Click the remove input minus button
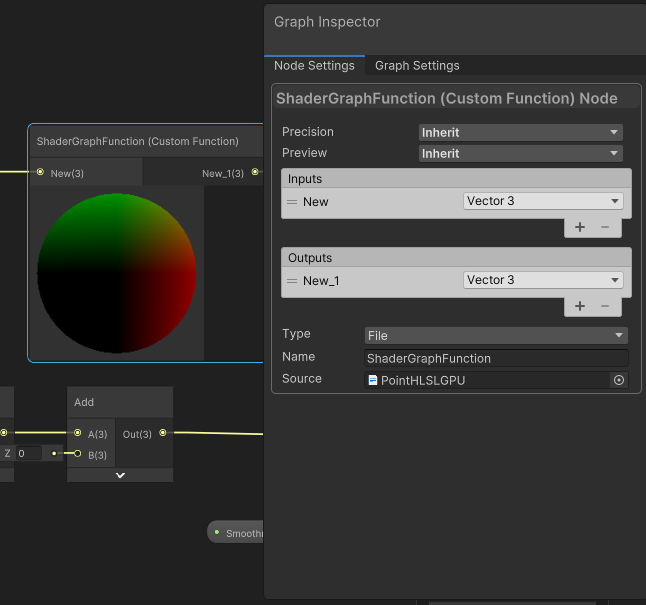This screenshot has height=605, width=646. 605,227
